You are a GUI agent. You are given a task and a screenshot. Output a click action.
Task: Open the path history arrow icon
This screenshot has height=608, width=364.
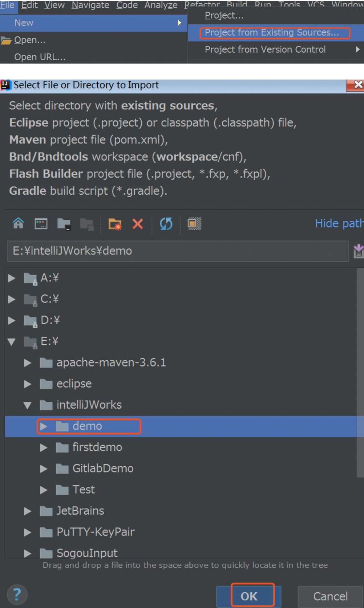(x=358, y=251)
